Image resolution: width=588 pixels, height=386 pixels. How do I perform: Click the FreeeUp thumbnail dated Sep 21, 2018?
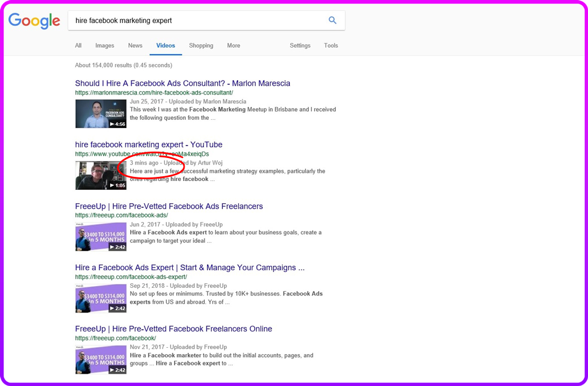101,298
